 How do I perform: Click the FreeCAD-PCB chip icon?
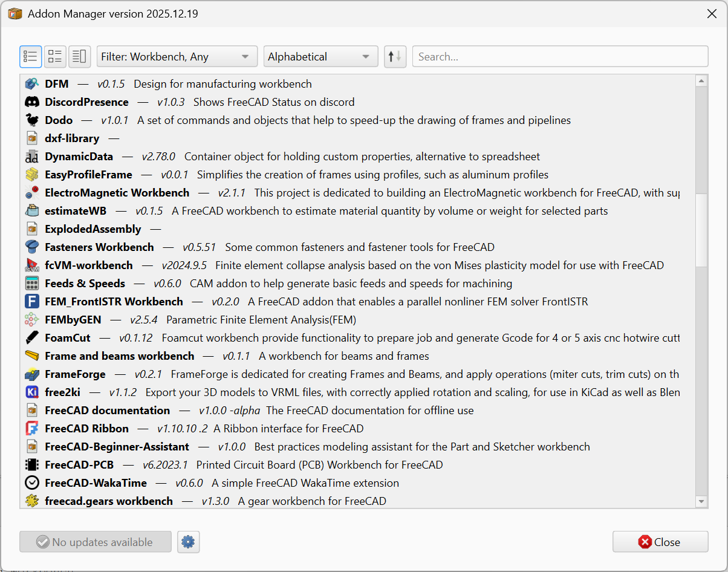pos(32,465)
